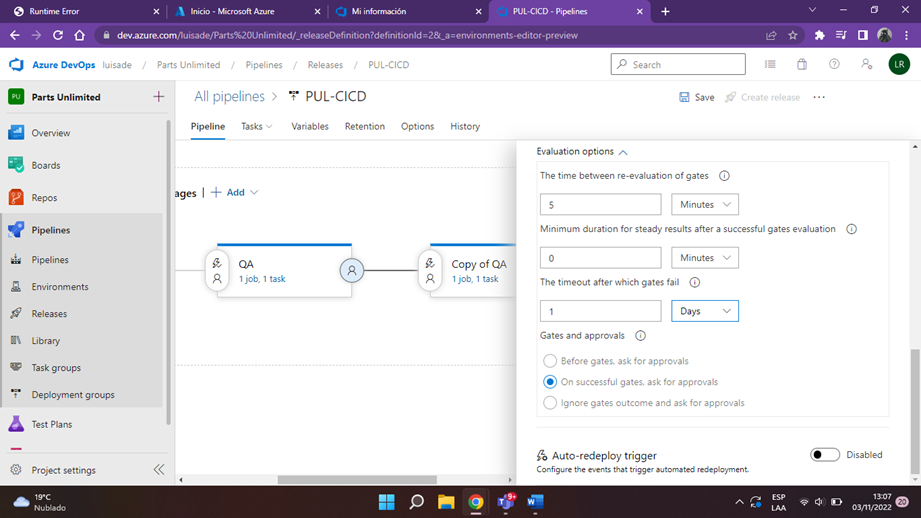Enable the Auto-redeploy trigger toggle
The height and width of the screenshot is (518, 921).
(x=825, y=455)
